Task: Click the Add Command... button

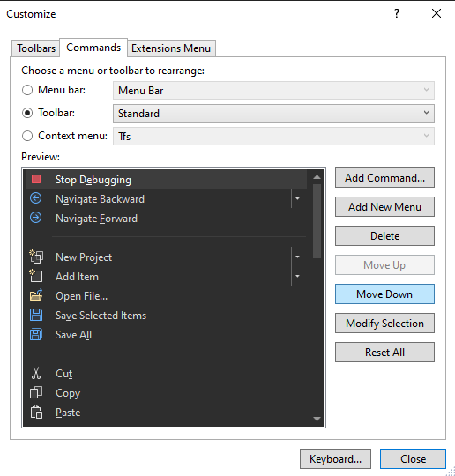Action: (x=384, y=177)
